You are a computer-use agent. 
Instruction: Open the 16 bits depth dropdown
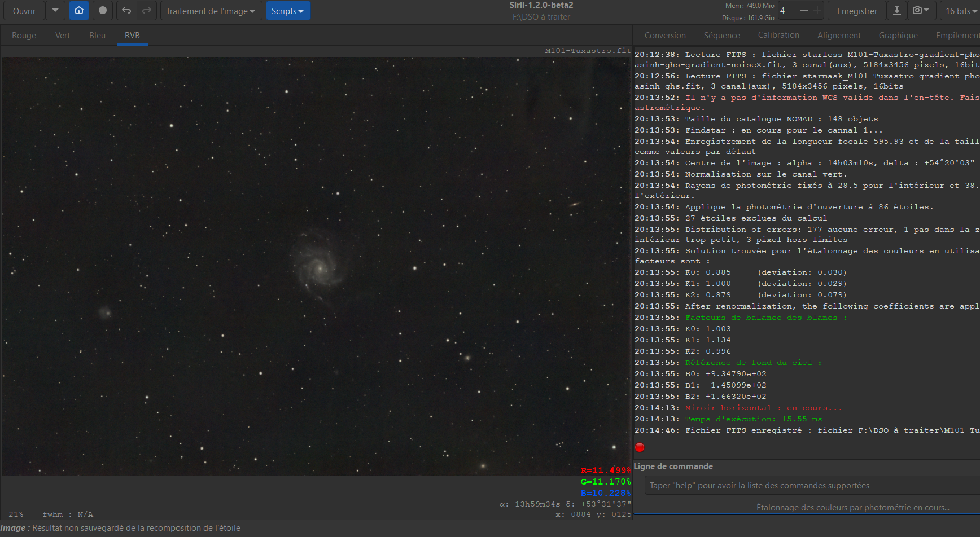[x=961, y=11]
